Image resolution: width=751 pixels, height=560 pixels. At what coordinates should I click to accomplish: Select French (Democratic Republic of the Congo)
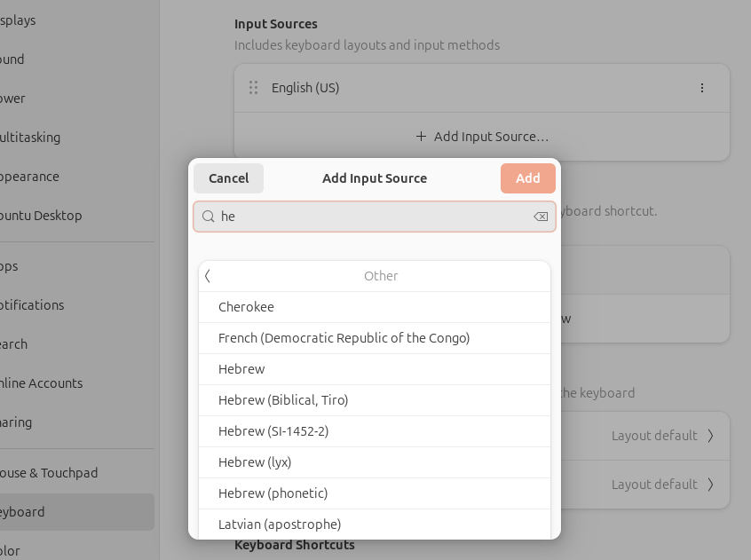pyautogui.click(x=375, y=338)
